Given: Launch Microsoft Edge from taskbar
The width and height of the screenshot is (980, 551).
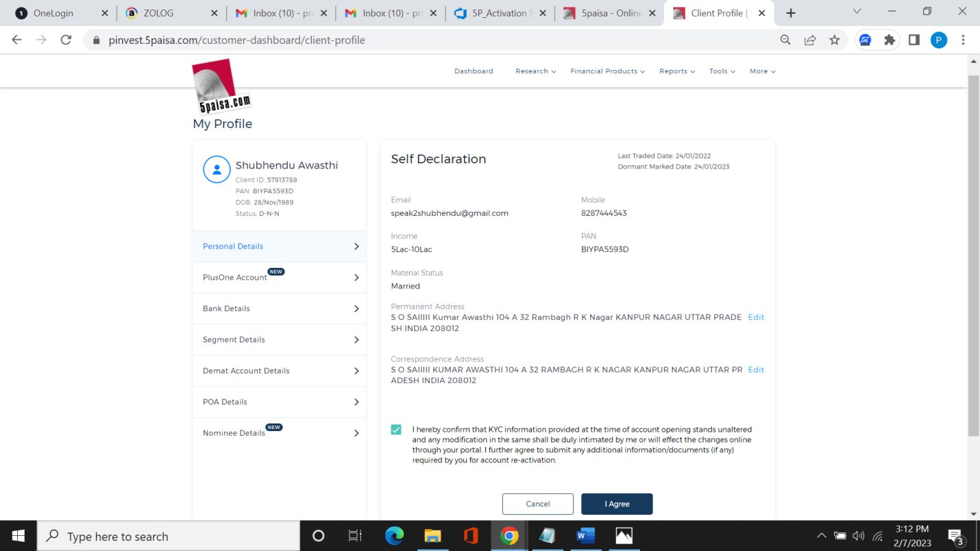Looking at the screenshot, I should (x=394, y=536).
